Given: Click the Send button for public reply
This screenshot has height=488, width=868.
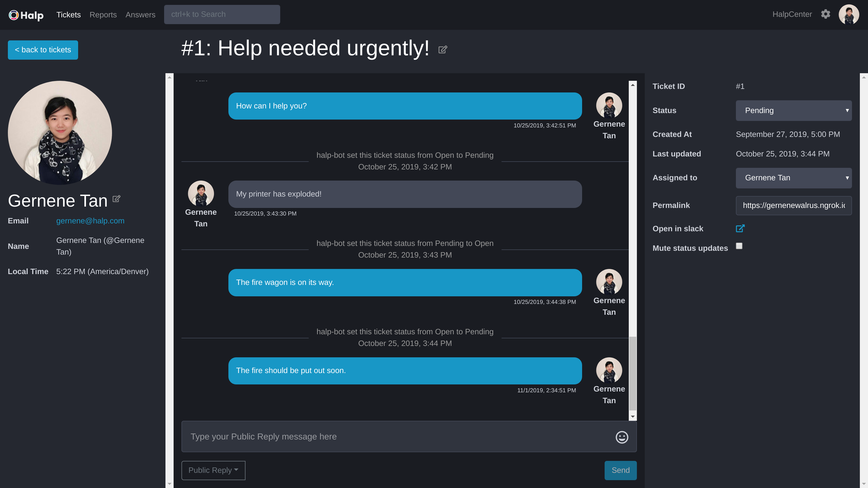Looking at the screenshot, I should click(621, 470).
